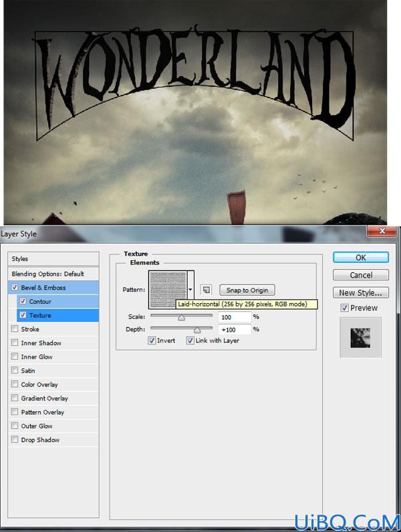The image size is (401, 532).
Task: Click the style preview thumbnail
Action: coord(360,338)
